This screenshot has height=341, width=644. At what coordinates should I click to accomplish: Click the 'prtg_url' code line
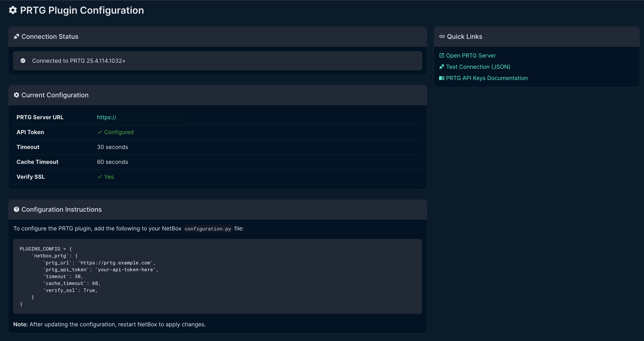[x=99, y=263]
